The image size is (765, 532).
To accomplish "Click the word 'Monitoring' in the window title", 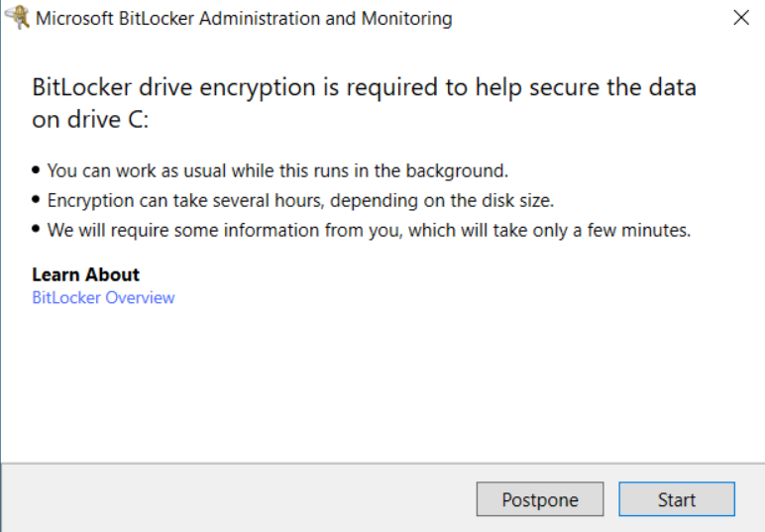I will point(407,19).
